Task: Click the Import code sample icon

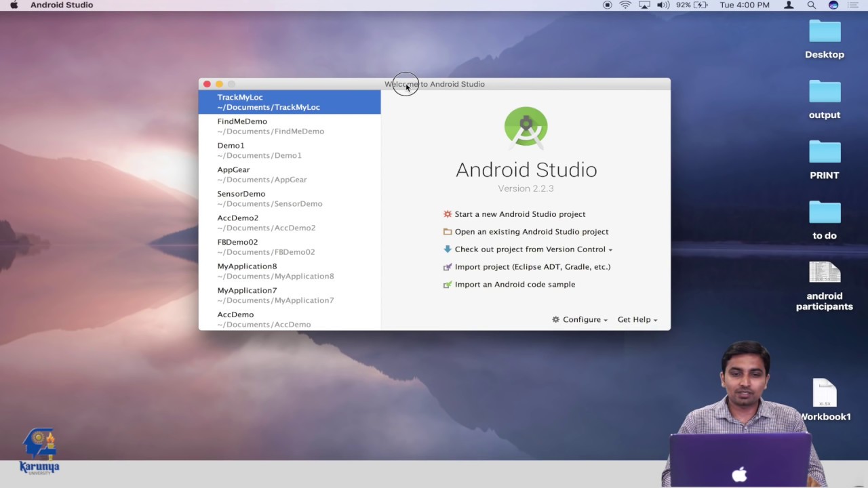Action: (447, 285)
